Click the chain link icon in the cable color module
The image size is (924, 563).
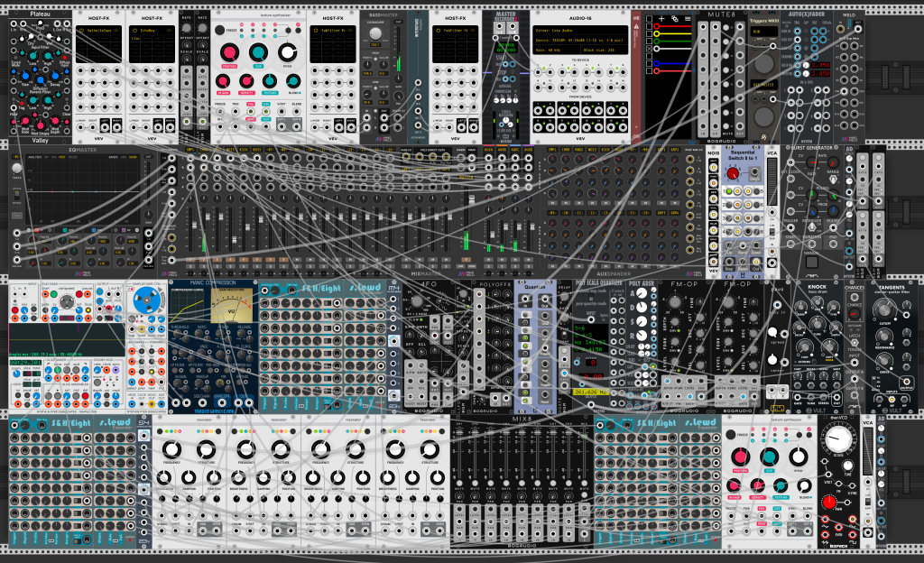[675, 19]
